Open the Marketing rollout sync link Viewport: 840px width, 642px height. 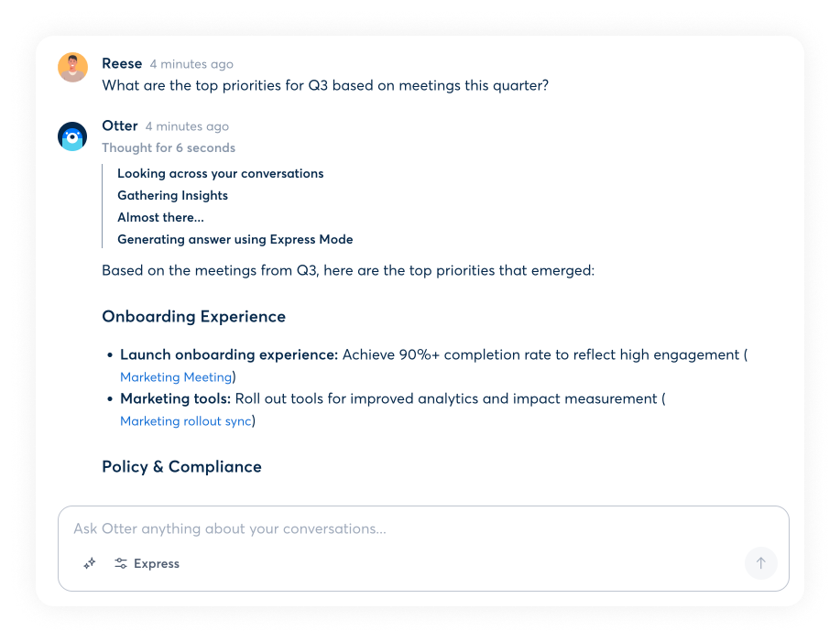pos(185,421)
